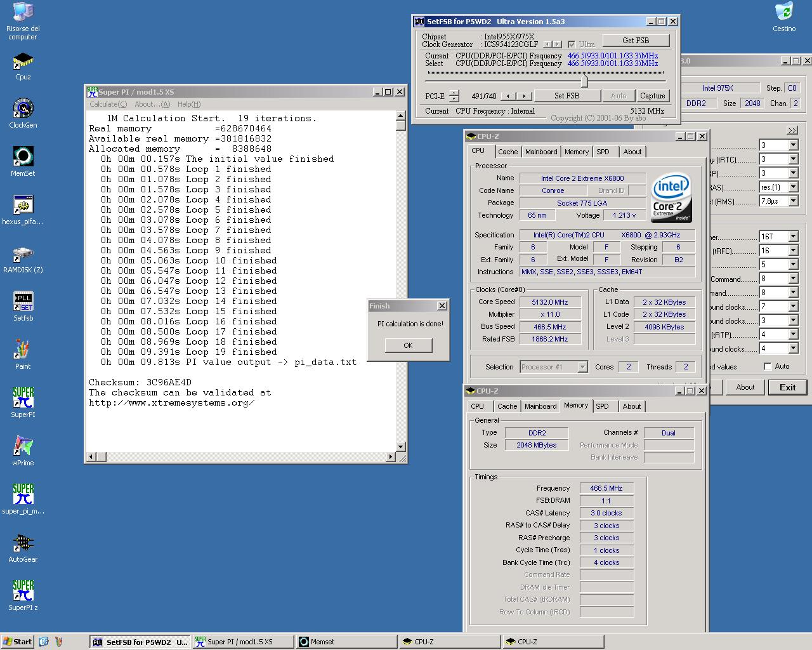
Task: Open the MemSet dropdown showing 7
Action: click(x=793, y=306)
